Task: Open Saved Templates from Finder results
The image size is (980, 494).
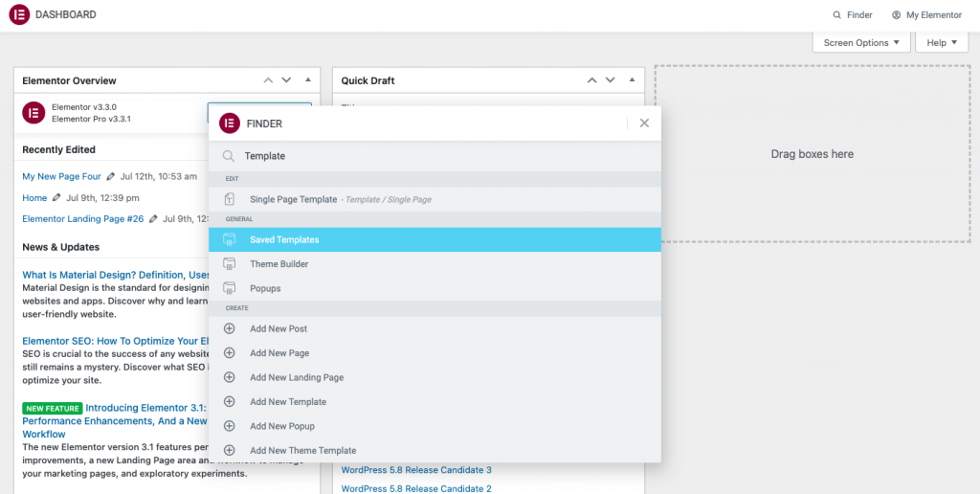Action: pos(434,239)
